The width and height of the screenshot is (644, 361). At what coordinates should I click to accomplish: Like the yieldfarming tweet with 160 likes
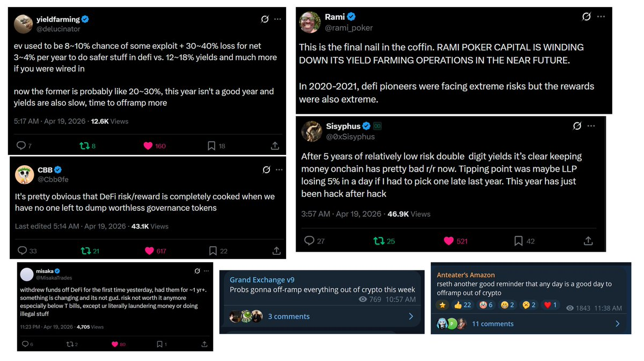click(x=148, y=146)
